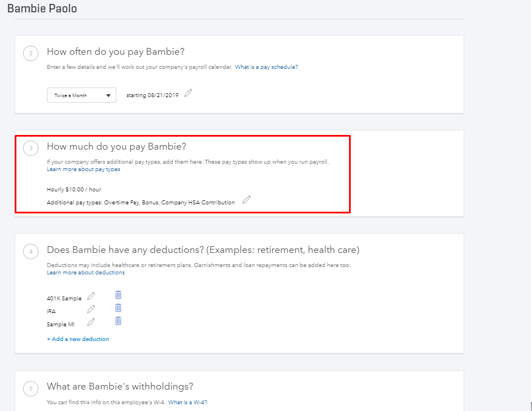The image size is (532, 411).
Task: Click 'Add a new deduction' link
Action: tap(78, 339)
